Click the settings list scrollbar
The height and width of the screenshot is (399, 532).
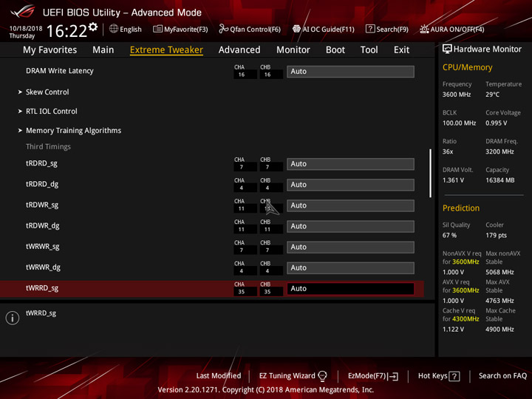430,173
